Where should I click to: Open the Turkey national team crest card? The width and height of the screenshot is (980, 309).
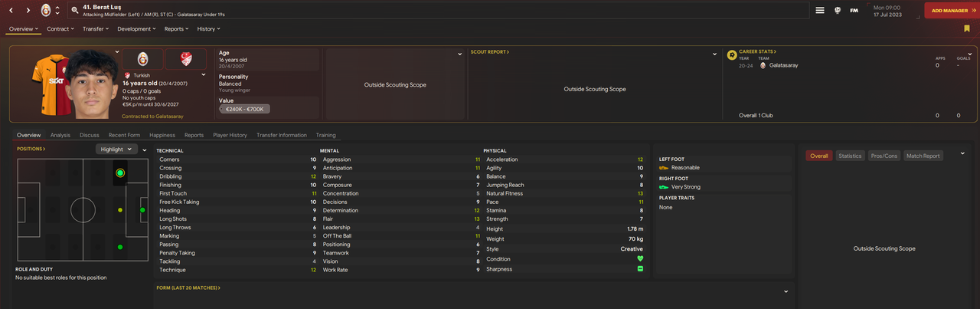point(186,59)
